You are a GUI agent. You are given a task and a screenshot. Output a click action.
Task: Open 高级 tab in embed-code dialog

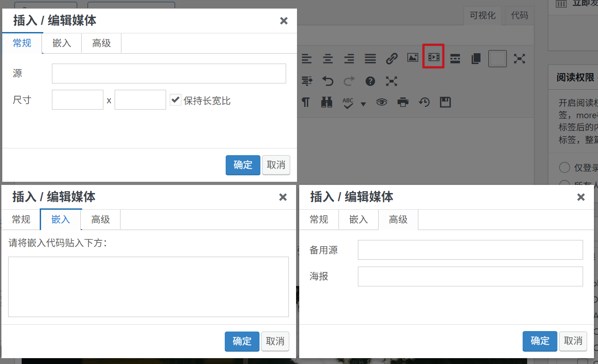[x=101, y=220]
